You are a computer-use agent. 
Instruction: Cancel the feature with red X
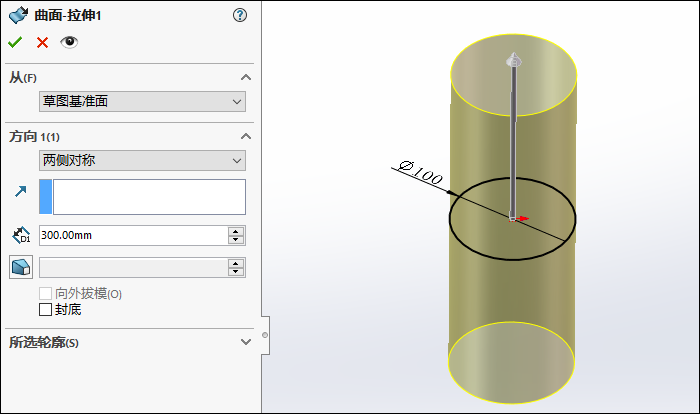click(x=42, y=42)
